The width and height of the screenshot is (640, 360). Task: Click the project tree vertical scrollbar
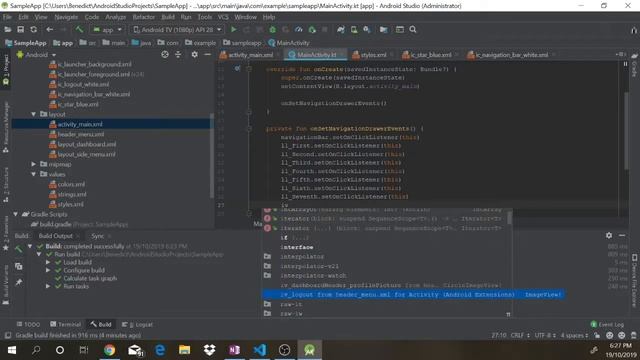212,155
